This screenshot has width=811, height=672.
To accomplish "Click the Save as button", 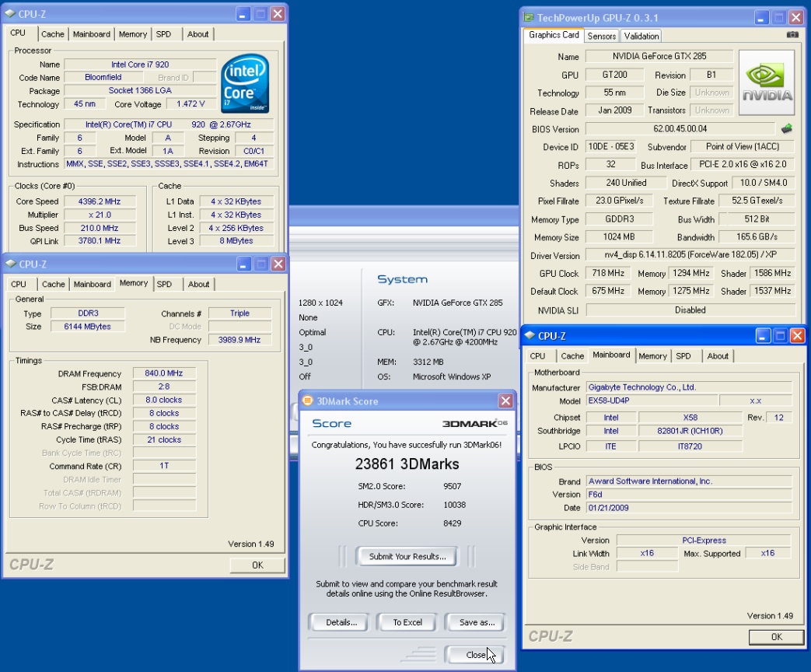I will (x=477, y=622).
